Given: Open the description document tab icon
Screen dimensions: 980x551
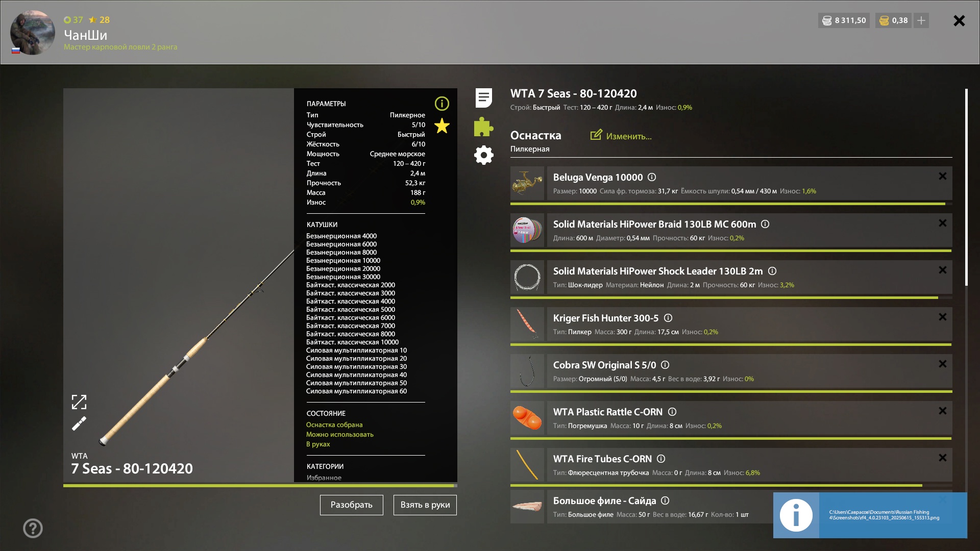Looking at the screenshot, I should [x=483, y=97].
